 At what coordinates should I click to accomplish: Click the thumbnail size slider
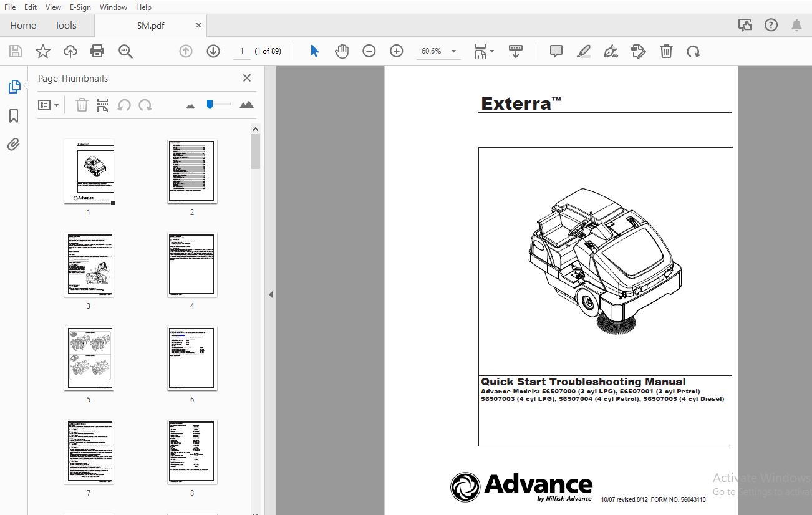coord(218,104)
